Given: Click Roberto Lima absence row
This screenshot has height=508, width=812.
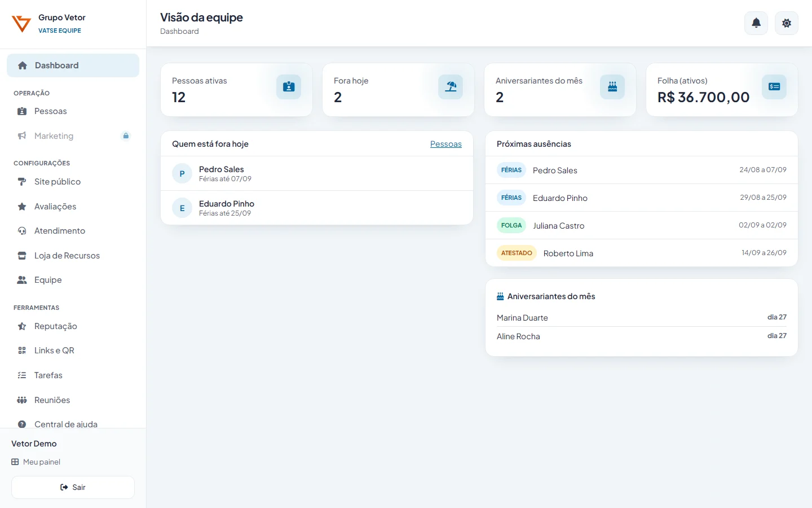Looking at the screenshot, I should point(642,253).
